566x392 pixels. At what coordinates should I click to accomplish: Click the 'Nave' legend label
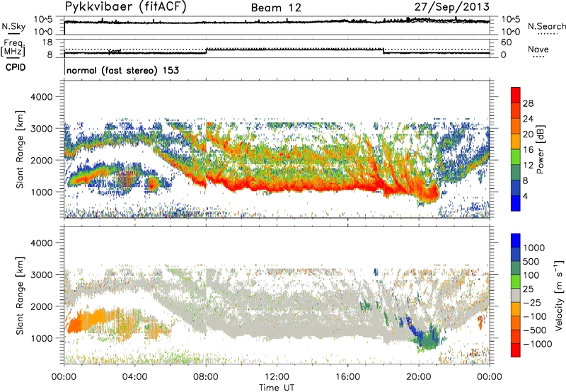tap(538, 50)
